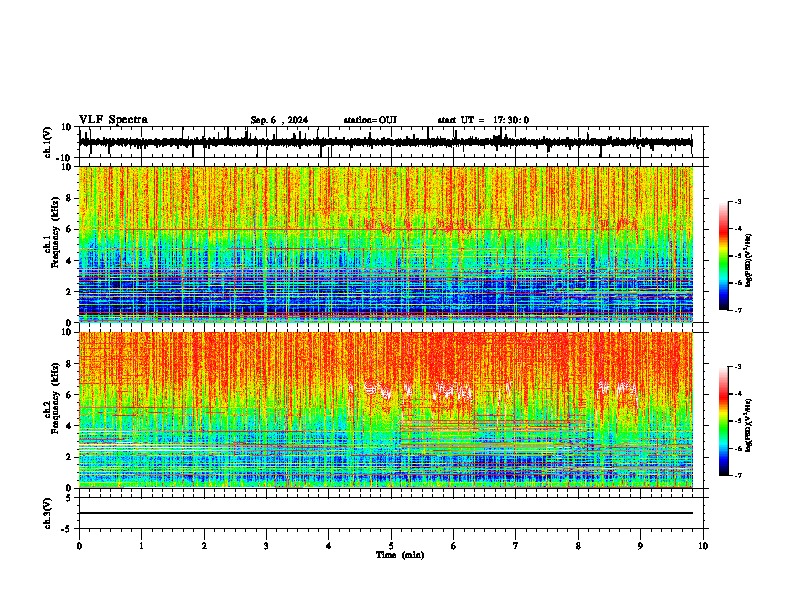
Task: Click "-7" on the ch.1 color scale
Action: [x=737, y=310]
